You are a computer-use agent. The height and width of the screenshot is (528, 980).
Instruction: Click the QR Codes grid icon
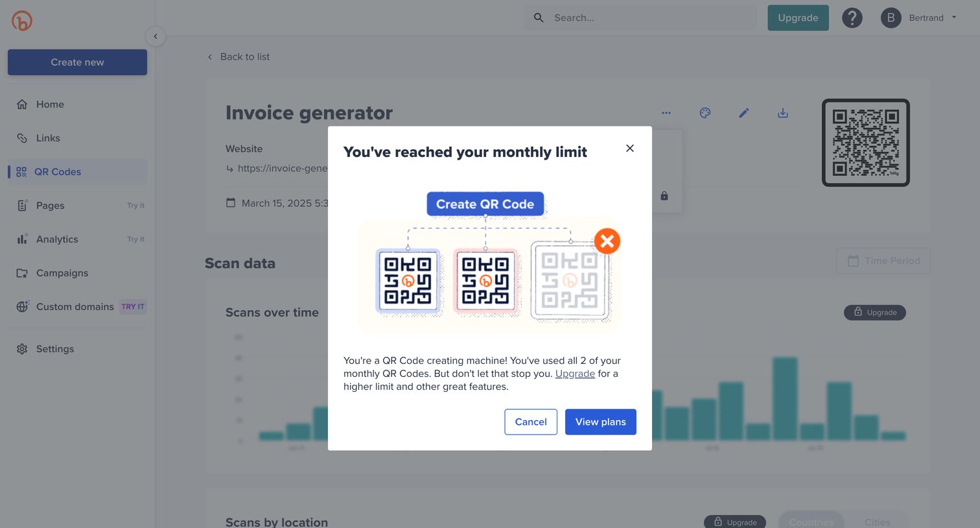tap(21, 172)
